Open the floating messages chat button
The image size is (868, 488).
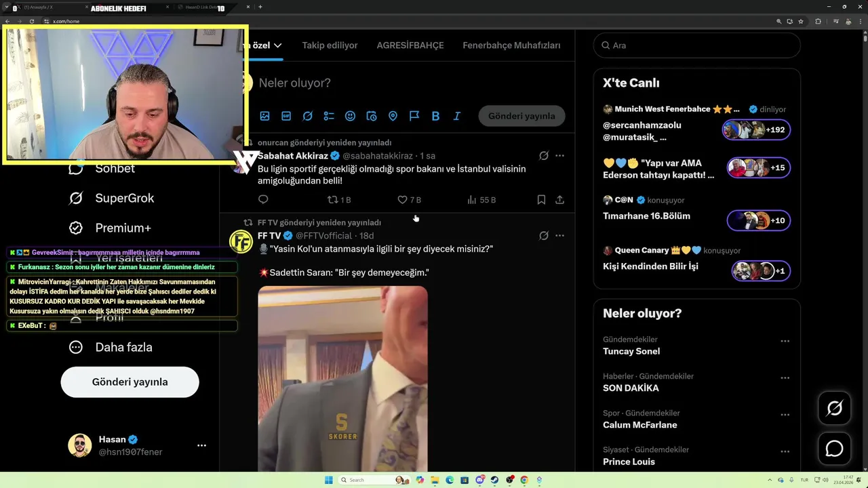coord(834,449)
